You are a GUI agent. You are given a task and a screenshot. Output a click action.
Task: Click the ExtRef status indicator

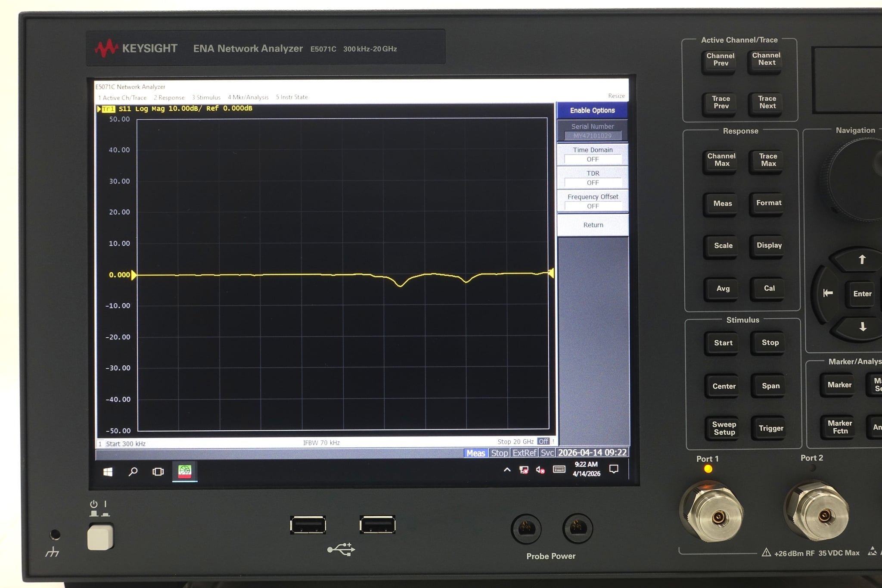[x=525, y=453]
